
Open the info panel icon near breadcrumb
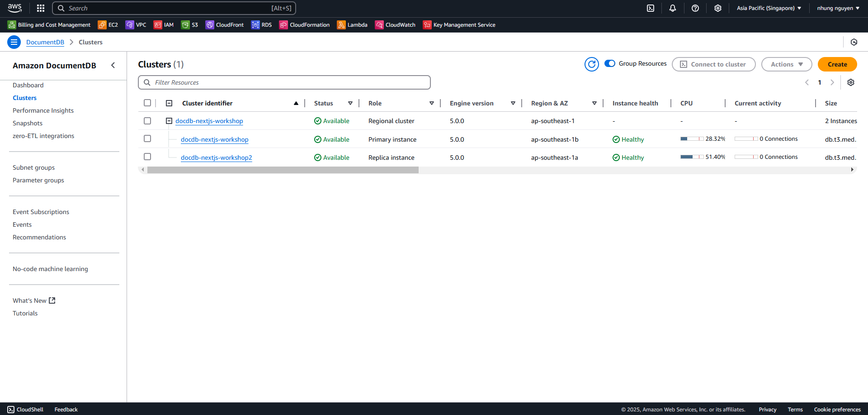point(854,42)
